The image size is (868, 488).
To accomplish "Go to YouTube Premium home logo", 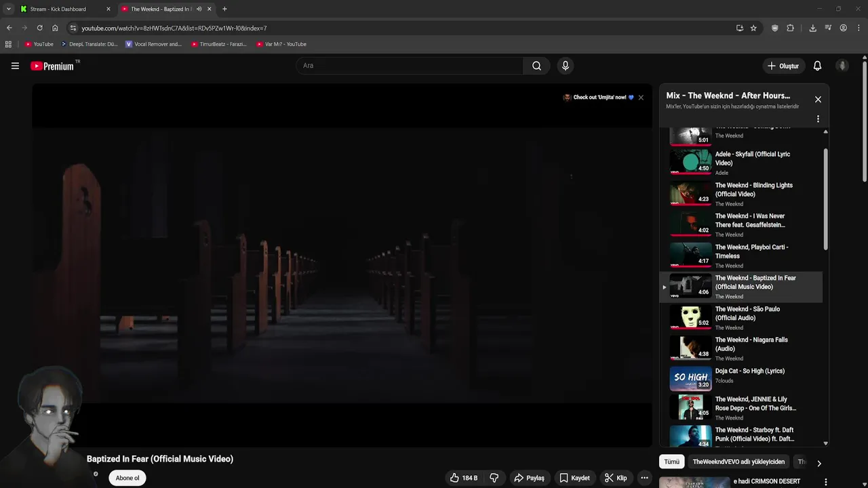I will point(52,66).
